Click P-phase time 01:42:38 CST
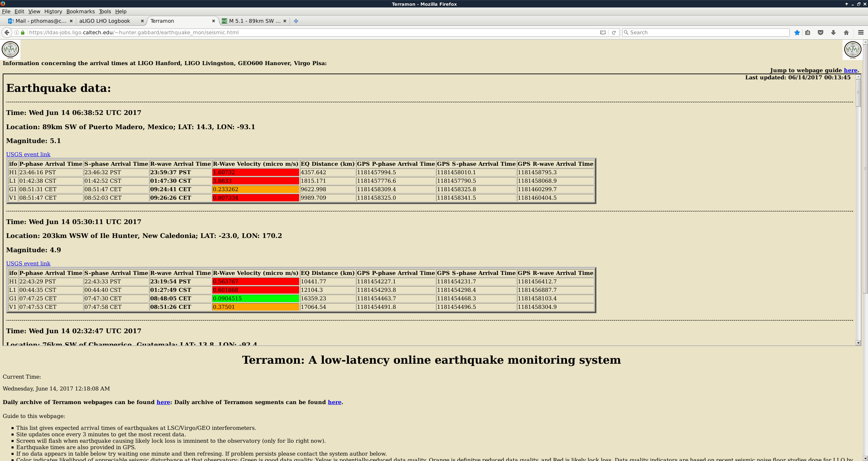Viewport: 868px width, 461px height. coord(51,181)
